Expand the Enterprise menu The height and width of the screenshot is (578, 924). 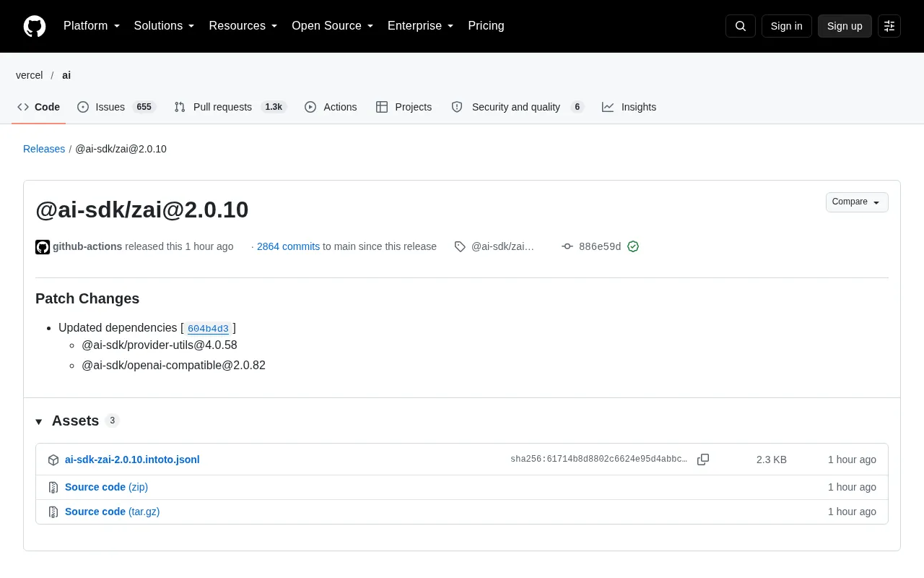pos(421,26)
